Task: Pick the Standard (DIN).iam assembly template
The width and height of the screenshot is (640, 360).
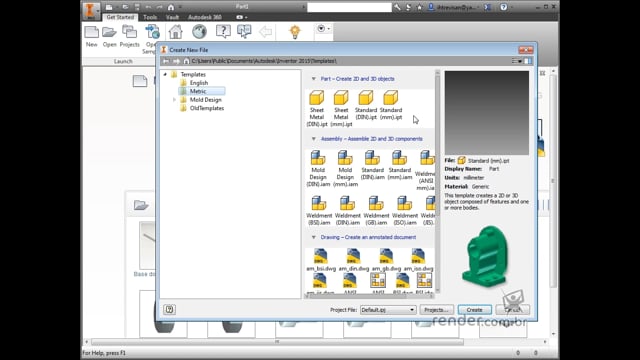Action: pyautogui.click(x=372, y=165)
